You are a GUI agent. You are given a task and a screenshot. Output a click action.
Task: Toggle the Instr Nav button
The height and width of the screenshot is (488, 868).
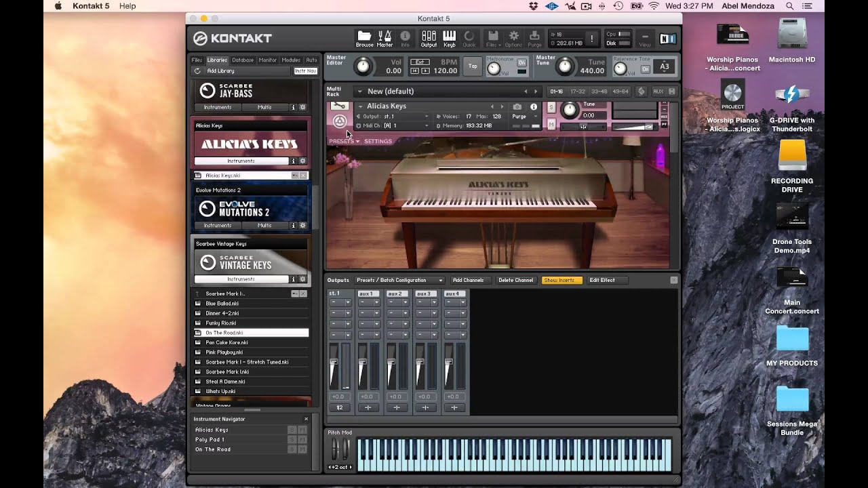click(x=305, y=70)
